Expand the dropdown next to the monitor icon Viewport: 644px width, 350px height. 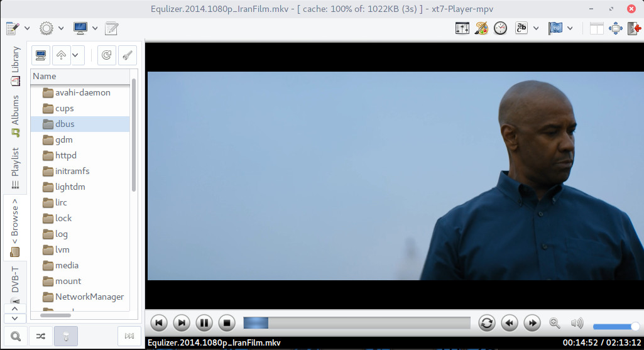coord(95,28)
